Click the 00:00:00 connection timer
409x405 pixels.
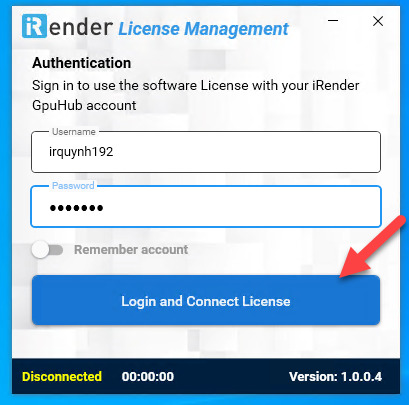click(148, 377)
